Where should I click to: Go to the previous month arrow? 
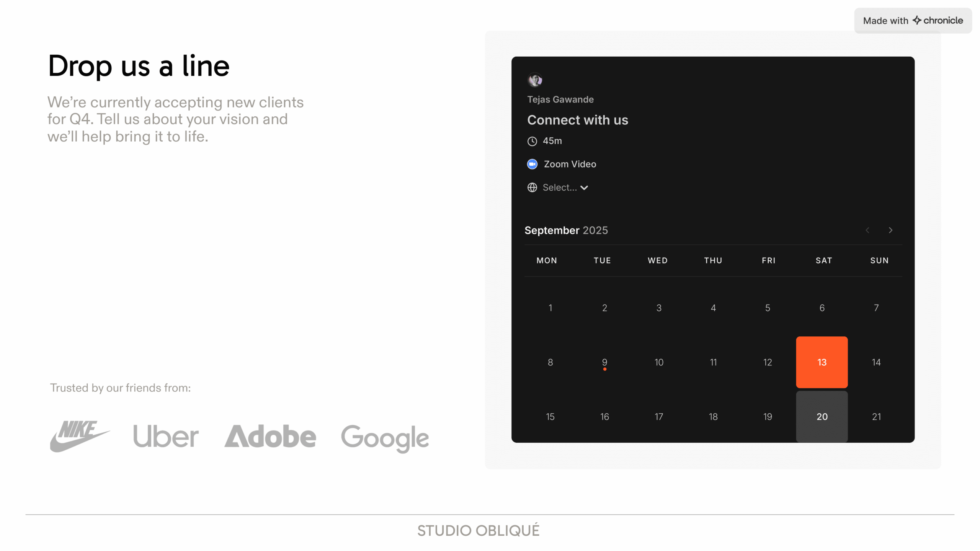pyautogui.click(x=867, y=230)
